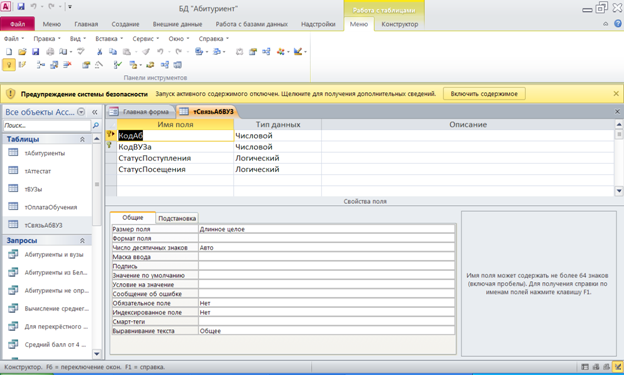Open Print Preview from the toolbar
This screenshot has width=624, height=375.
click(63, 52)
